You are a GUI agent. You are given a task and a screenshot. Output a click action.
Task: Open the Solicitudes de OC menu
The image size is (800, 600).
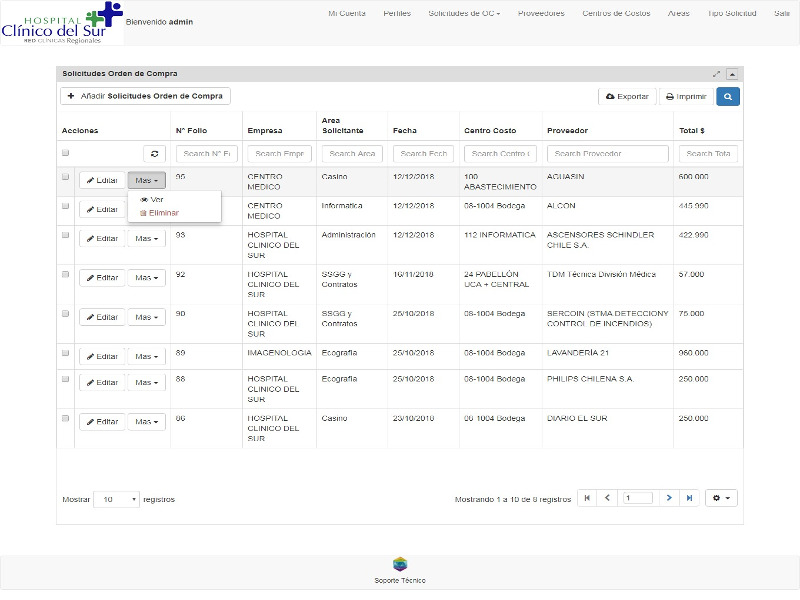(x=464, y=13)
